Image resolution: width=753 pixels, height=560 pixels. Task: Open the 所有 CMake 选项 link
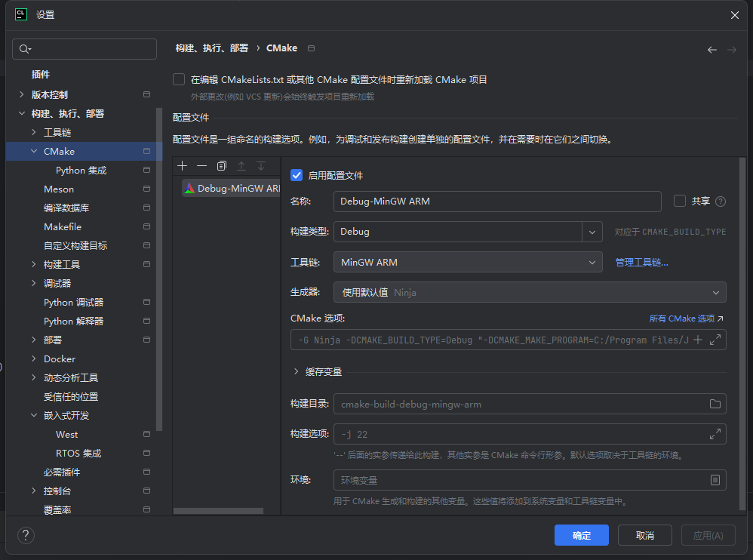686,318
